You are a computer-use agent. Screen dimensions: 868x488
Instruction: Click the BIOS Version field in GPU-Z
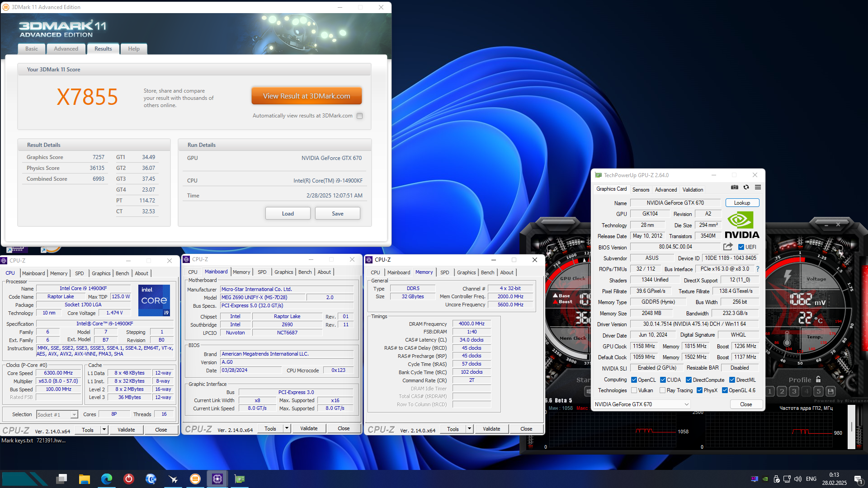[x=675, y=247]
